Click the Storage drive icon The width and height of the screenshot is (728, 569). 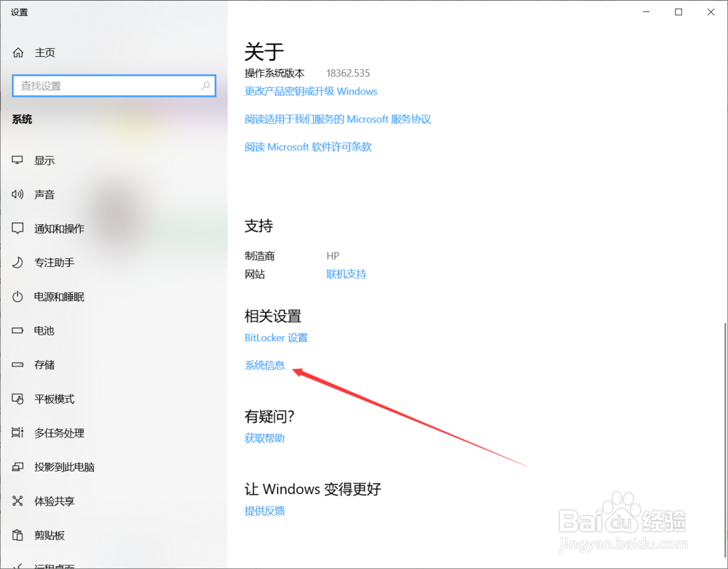click(x=17, y=365)
